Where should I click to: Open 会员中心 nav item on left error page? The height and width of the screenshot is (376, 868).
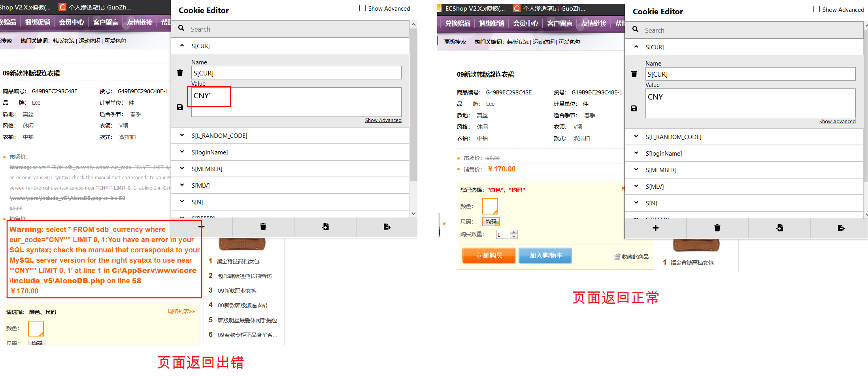point(72,22)
